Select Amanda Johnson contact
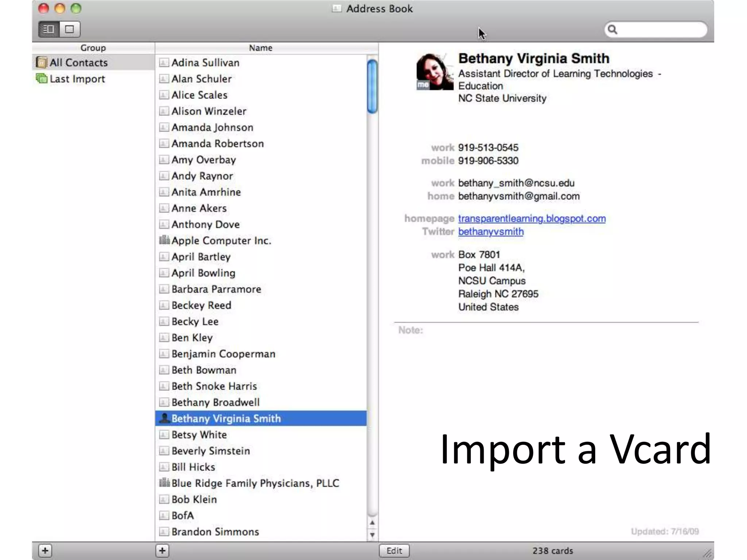747x560 pixels. click(261, 127)
